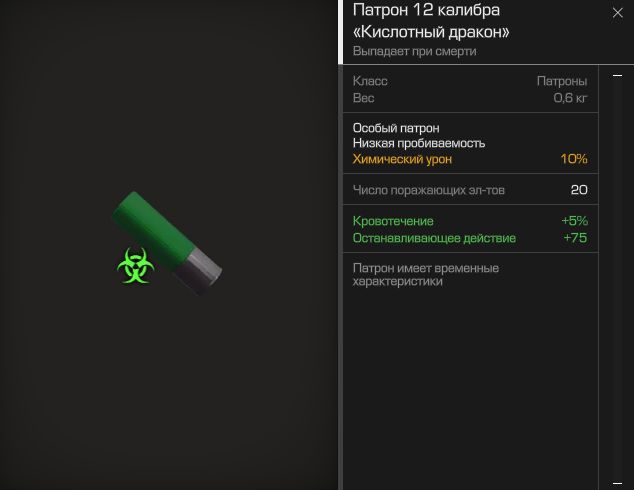Click the Патроны class value
The image size is (634, 490).
562,81
